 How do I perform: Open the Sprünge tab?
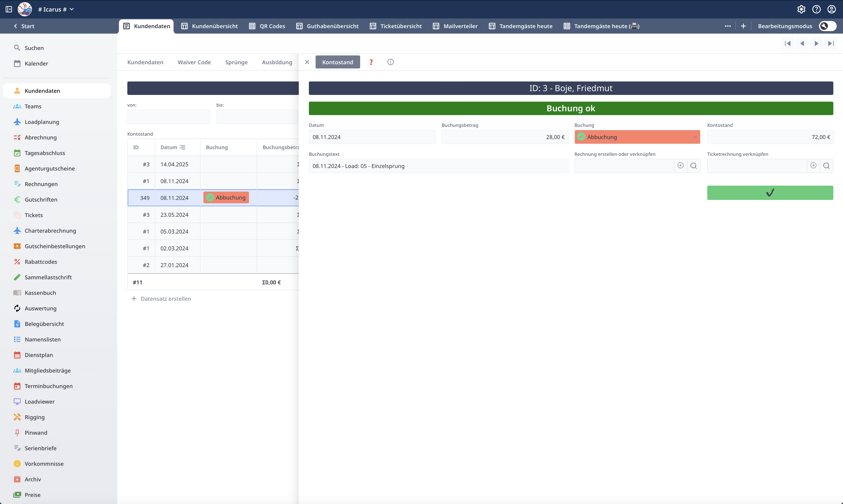tap(236, 62)
